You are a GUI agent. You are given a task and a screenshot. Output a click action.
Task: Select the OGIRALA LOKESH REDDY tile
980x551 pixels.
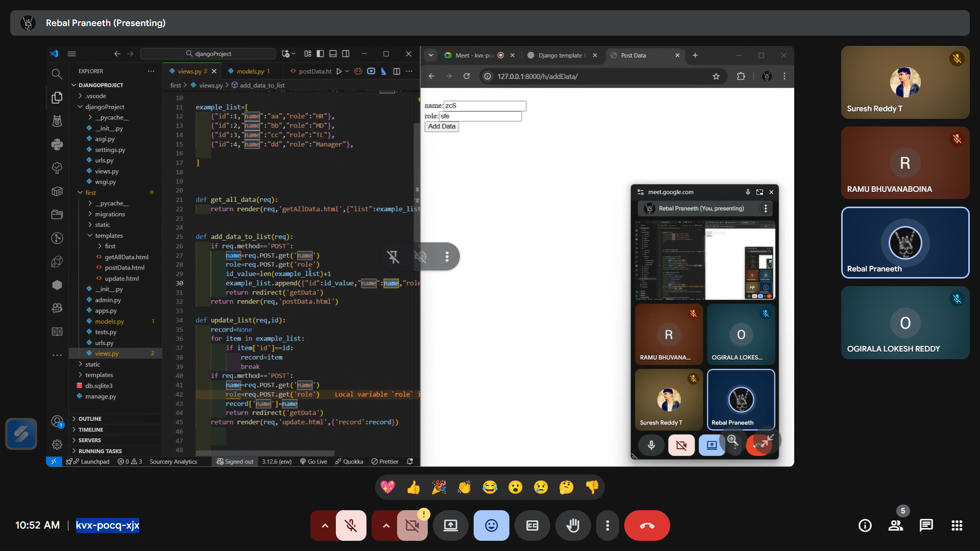[905, 323]
